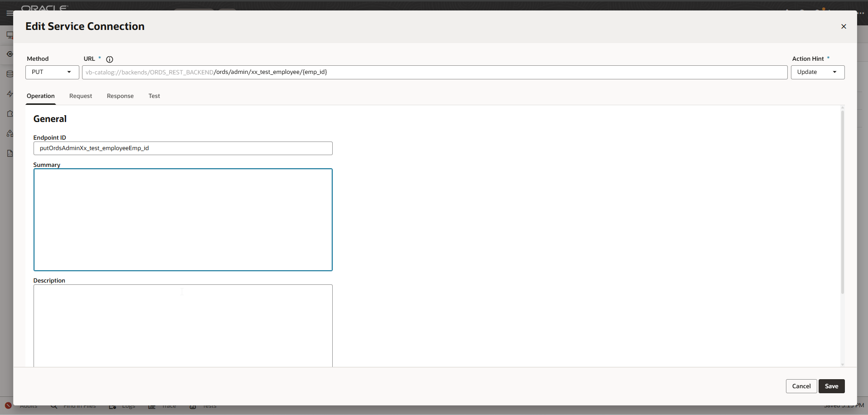Select the Operation tab
The width and height of the screenshot is (868, 415).
point(41,96)
